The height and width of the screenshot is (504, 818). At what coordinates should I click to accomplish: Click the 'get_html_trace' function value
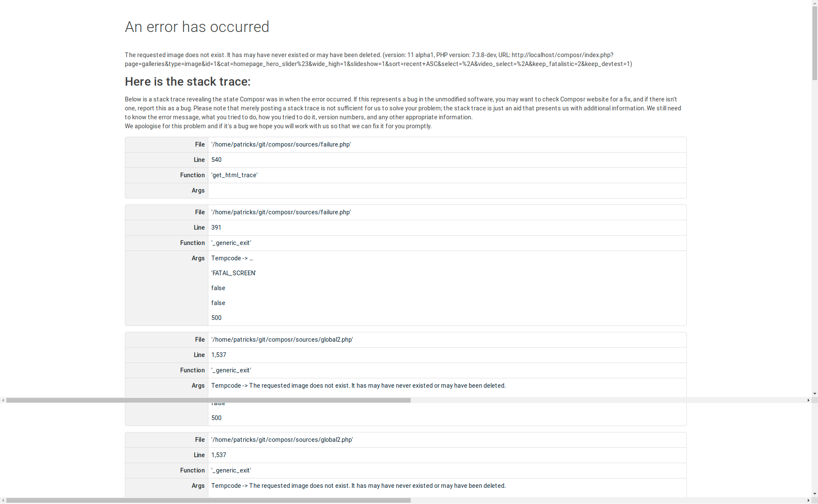[x=234, y=175]
